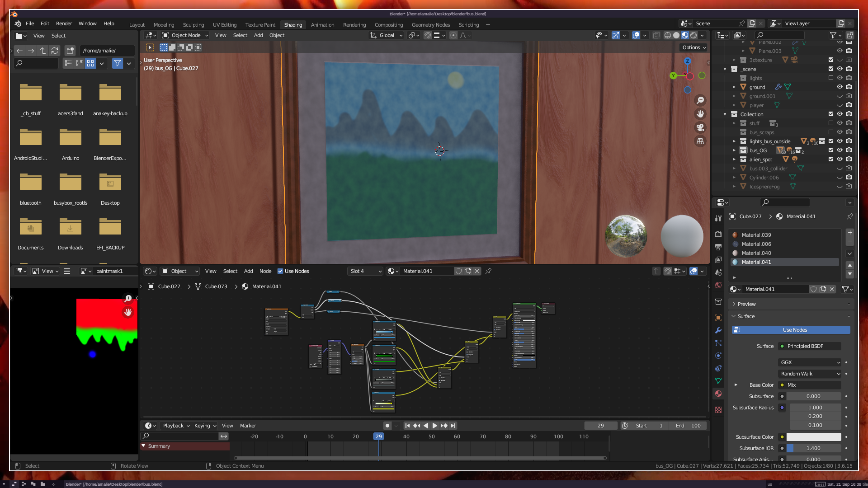Viewport: 868px width, 488px height.
Task: Click the file browser refresh icon
Action: point(55,51)
